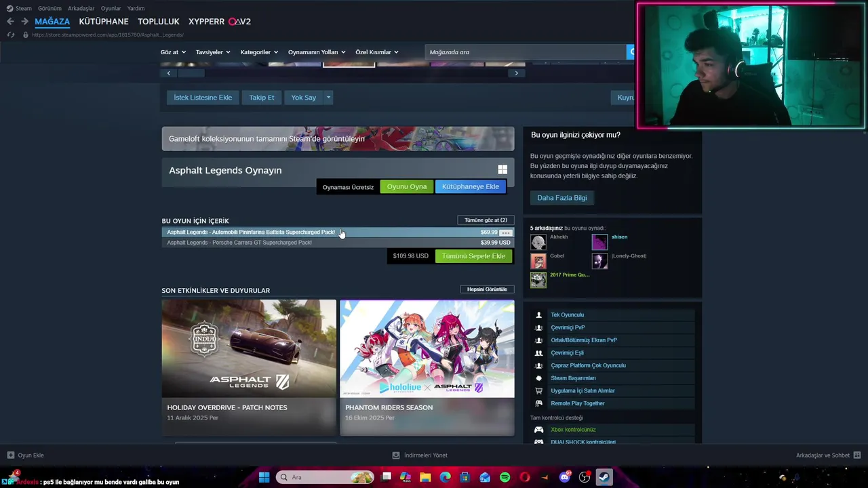The height and width of the screenshot is (488, 868).
Task: Select Porsche Carrera GT Supercharged Pack row
Action: coord(338,243)
